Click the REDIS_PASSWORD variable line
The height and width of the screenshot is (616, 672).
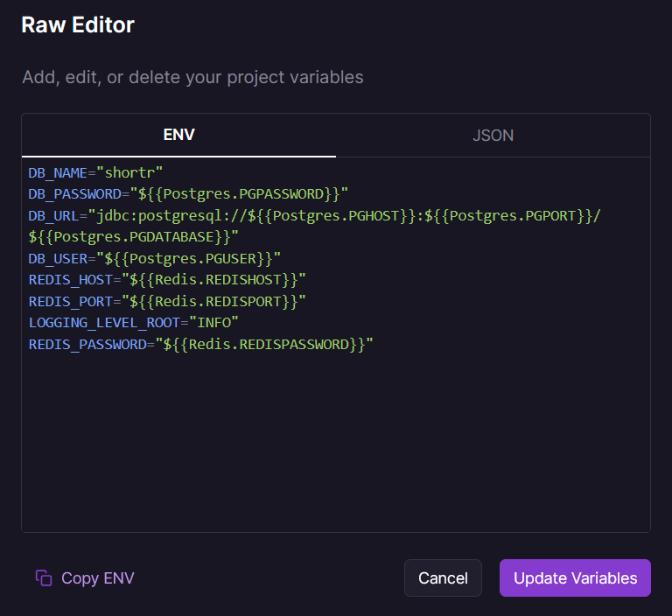coord(200,345)
